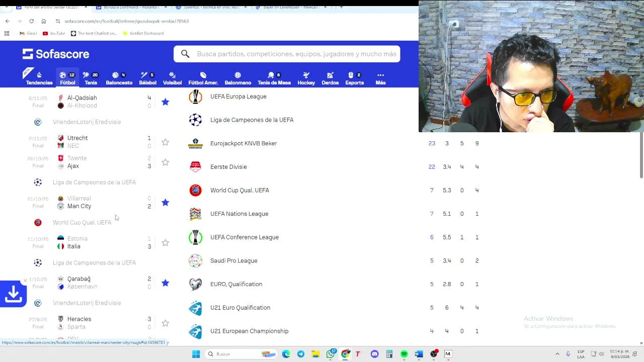
Task: Open the Dardos sport icon
Action: click(x=330, y=78)
